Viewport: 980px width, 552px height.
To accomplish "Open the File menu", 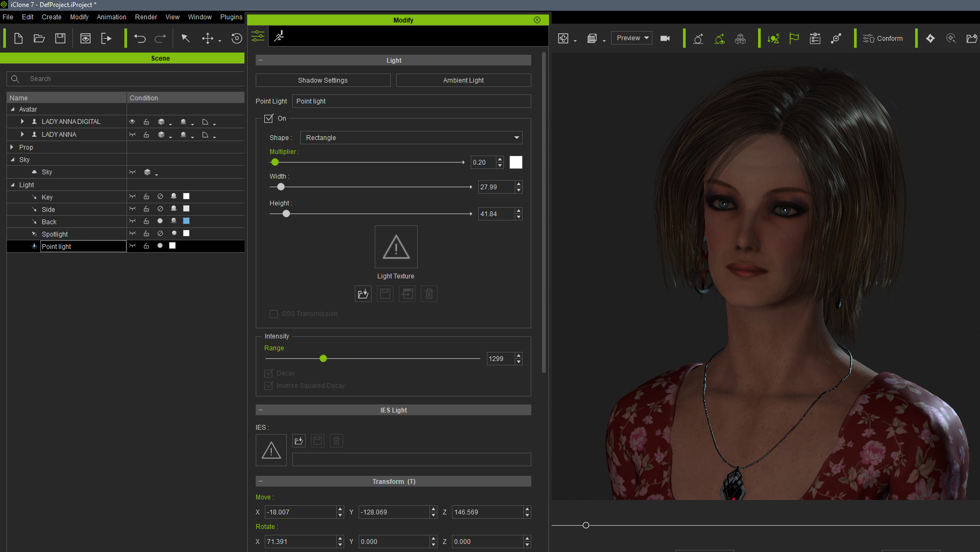I will pyautogui.click(x=8, y=17).
